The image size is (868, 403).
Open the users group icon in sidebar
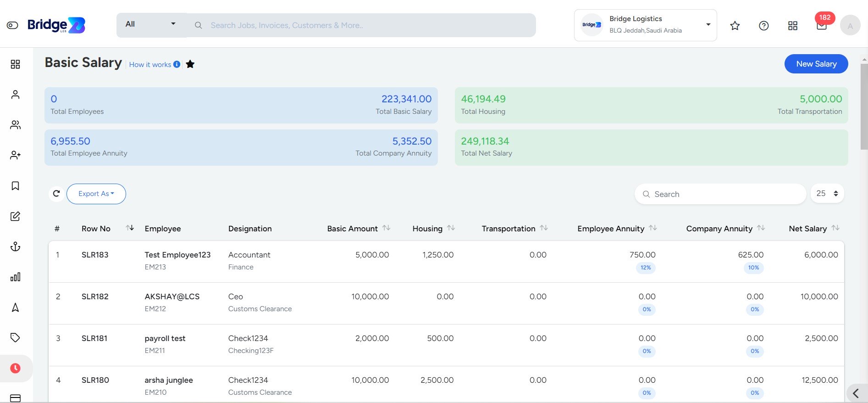15,125
